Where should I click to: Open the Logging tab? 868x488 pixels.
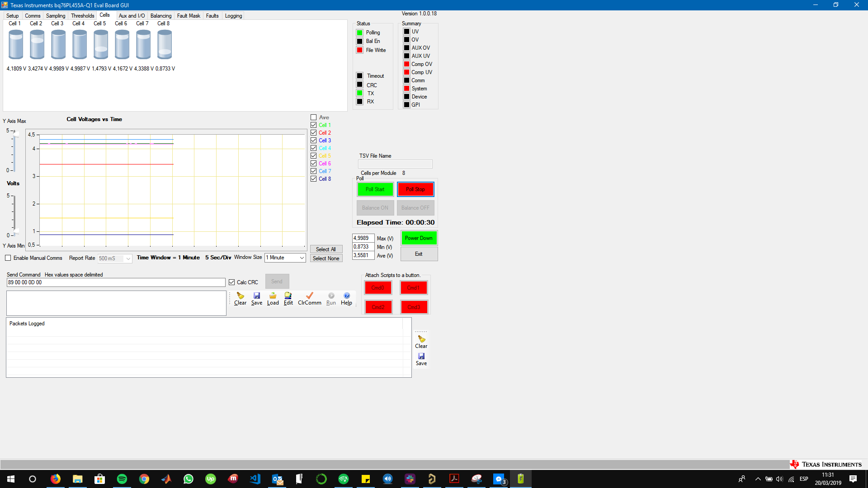point(233,16)
